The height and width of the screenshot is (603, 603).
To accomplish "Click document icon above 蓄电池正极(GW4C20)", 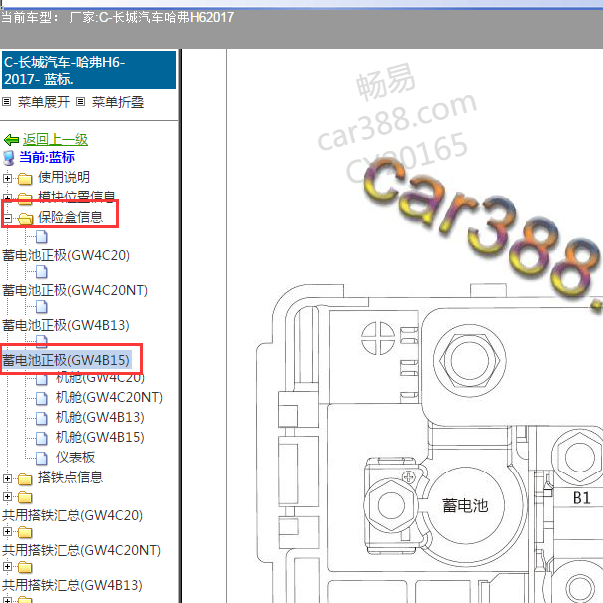I will pos(42,237).
